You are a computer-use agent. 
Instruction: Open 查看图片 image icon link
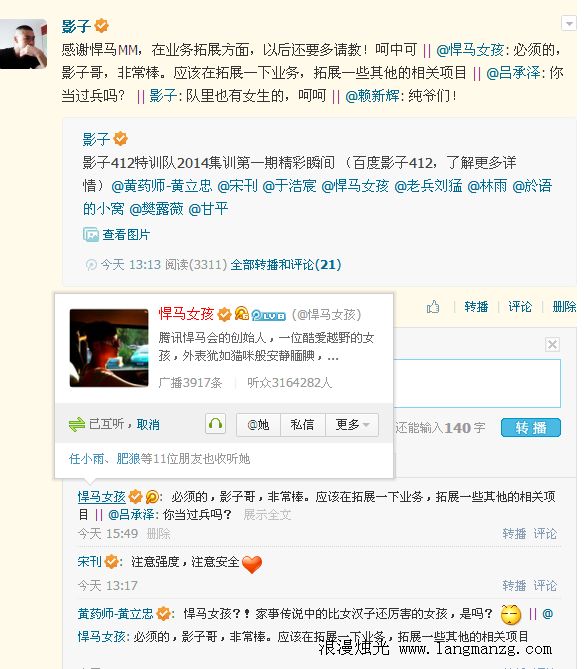[116, 234]
